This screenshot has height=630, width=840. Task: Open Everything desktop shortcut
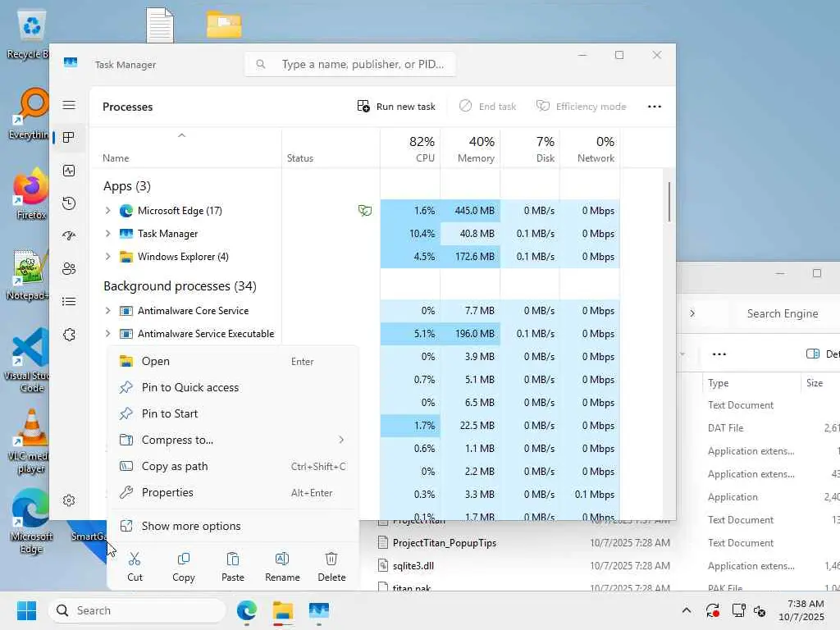click(31, 113)
